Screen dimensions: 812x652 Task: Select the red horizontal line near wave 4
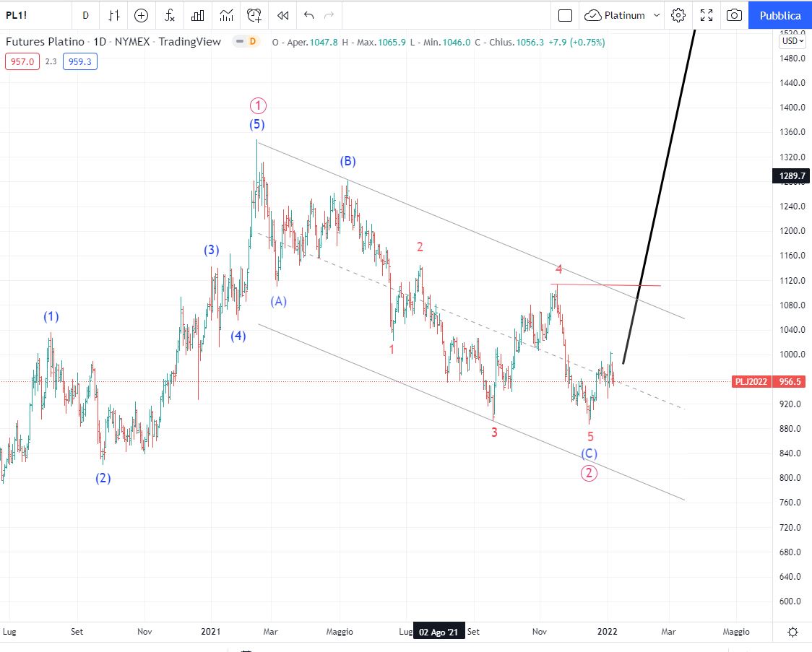[606, 284]
